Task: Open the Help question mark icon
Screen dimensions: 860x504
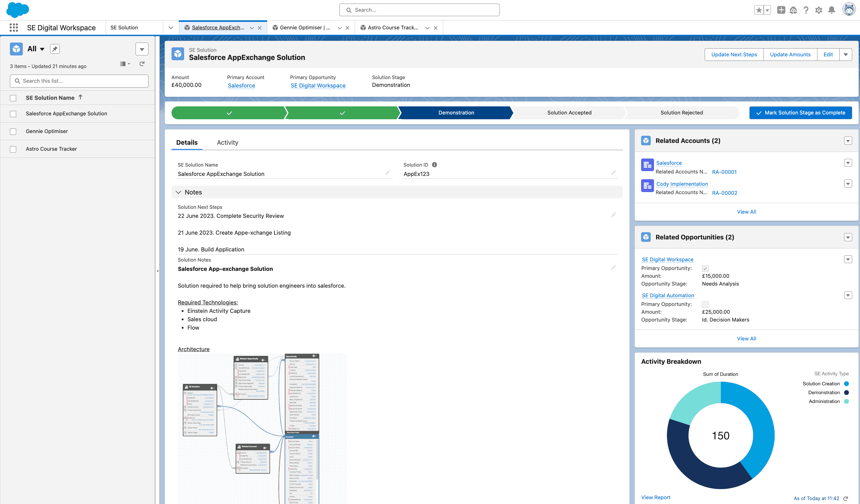Action: point(806,10)
